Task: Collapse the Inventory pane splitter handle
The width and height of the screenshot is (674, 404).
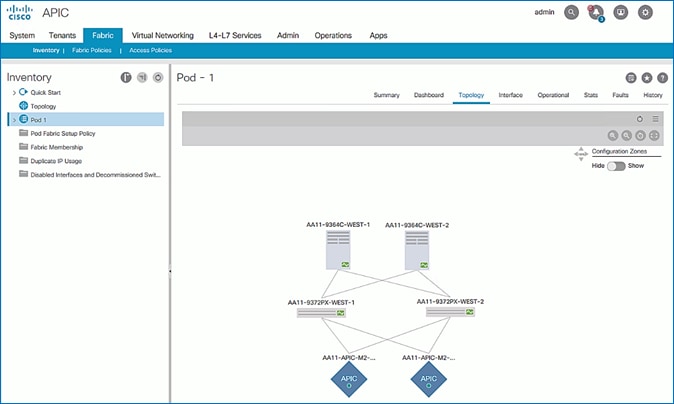Action: pyautogui.click(x=170, y=271)
